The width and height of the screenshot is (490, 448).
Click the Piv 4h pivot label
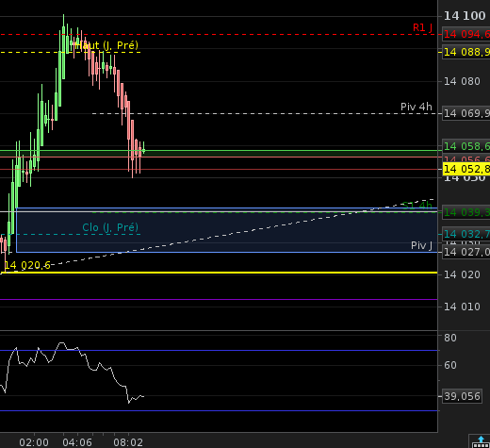[416, 107]
